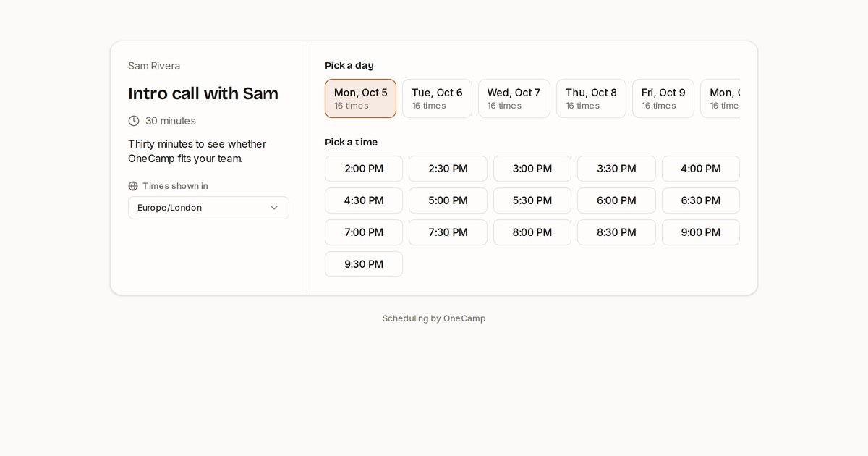
Task: Select Tue, Oct 6 day card
Action: coord(437,98)
